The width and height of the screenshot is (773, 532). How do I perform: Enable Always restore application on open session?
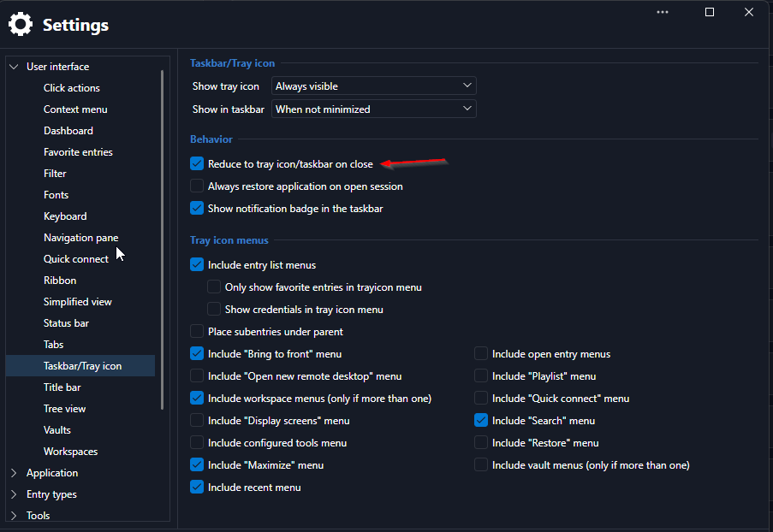(x=197, y=186)
